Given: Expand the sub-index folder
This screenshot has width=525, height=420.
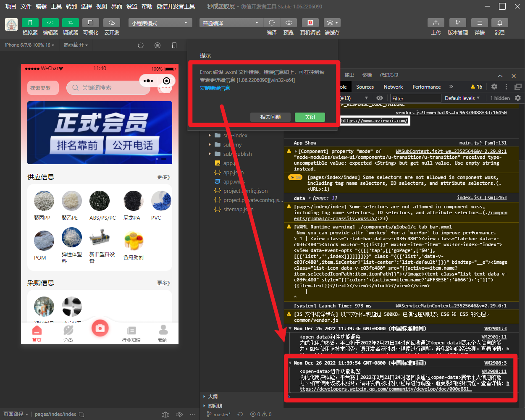Looking at the screenshot, I should pos(210,135).
